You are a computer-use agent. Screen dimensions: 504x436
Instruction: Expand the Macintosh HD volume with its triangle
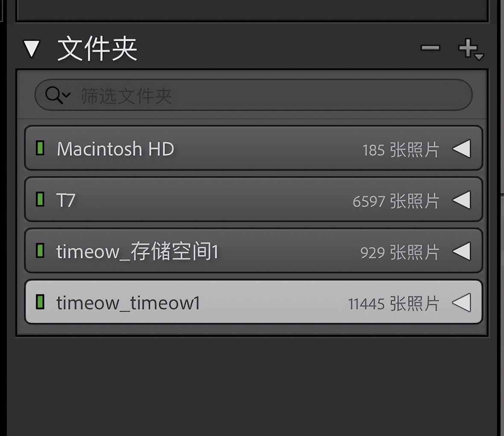(x=462, y=148)
